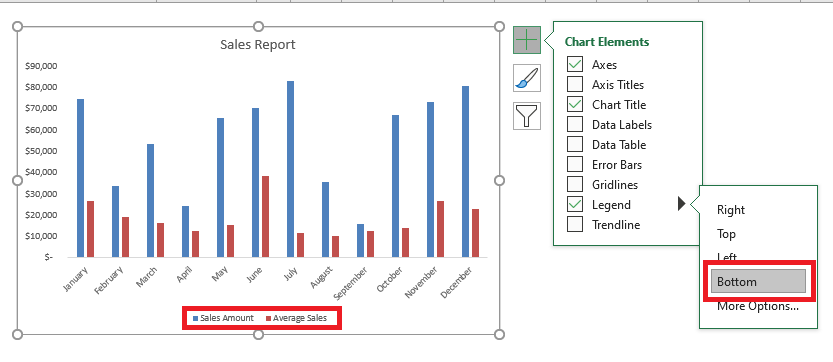The image size is (833, 362).
Task: Click the top-right chart resize handle
Action: point(499,27)
